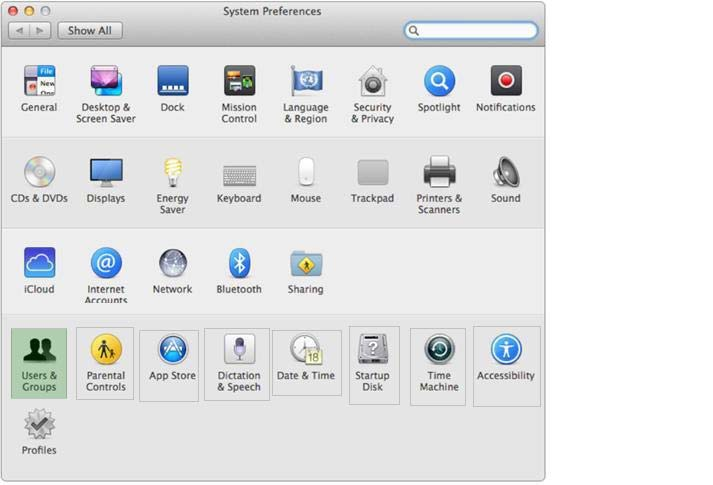Screen dimensions: 713x485
Task: Click the window zoom button
Action: point(45,10)
